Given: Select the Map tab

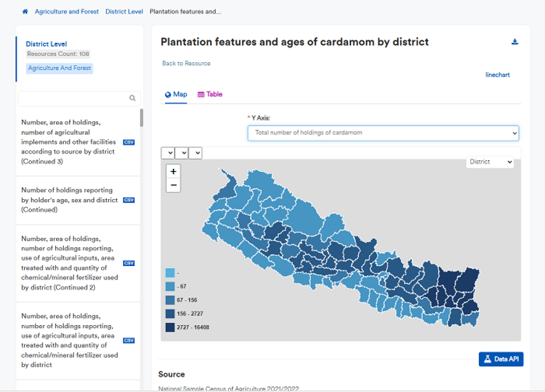Looking at the screenshot, I should tap(176, 94).
